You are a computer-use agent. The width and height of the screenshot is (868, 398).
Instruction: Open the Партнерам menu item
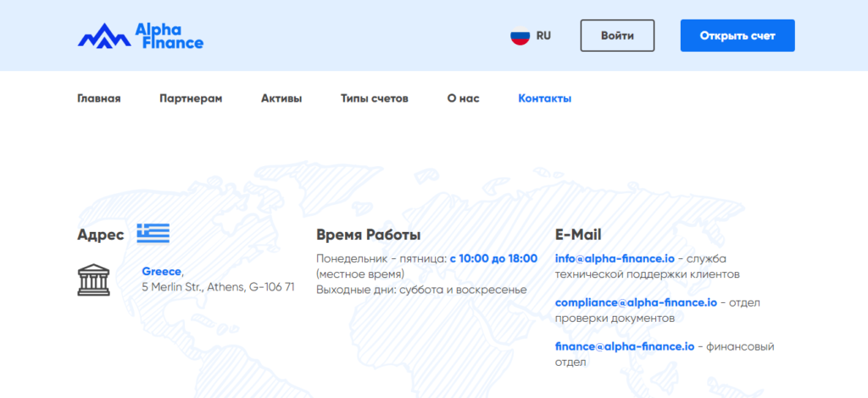pyautogui.click(x=191, y=99)
